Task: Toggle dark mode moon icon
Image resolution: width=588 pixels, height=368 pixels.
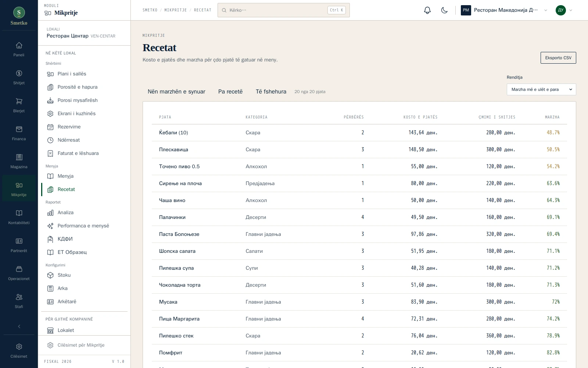Action: (444, 10)
